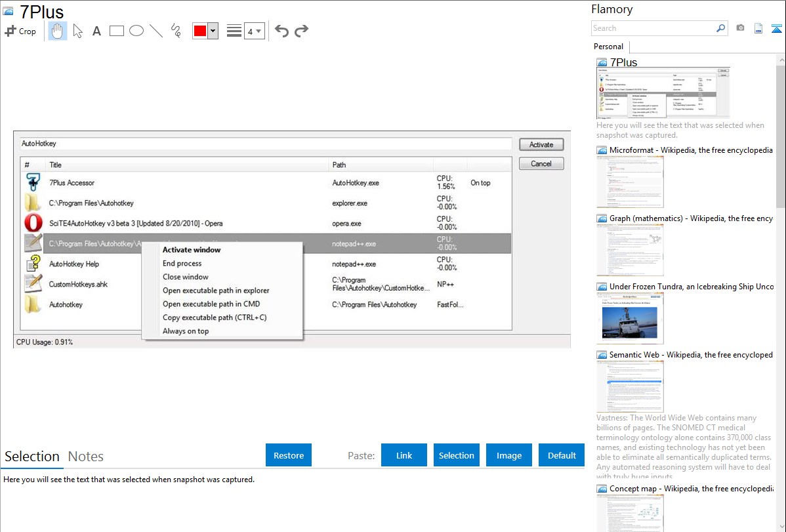The width and height of the screenshot is (786, 532).
Task: Activate the hand pan tool
Action: [x=58, y=31]
